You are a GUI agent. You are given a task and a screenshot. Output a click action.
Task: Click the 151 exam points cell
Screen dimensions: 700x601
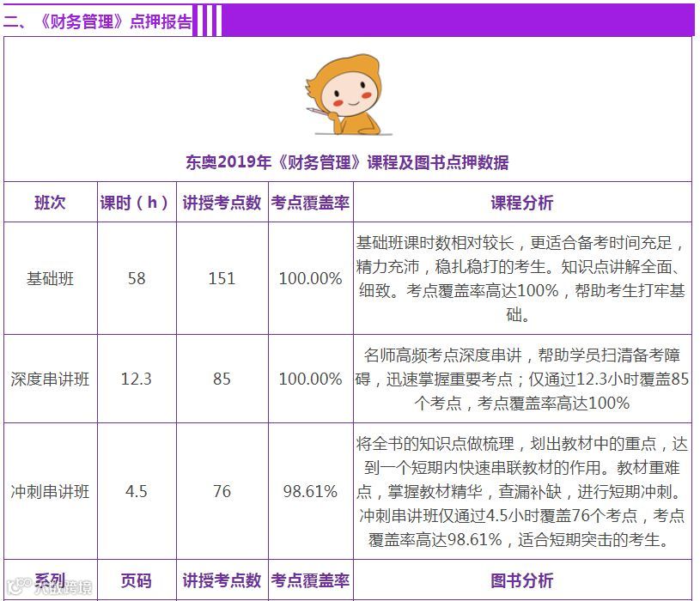[222, 278]
